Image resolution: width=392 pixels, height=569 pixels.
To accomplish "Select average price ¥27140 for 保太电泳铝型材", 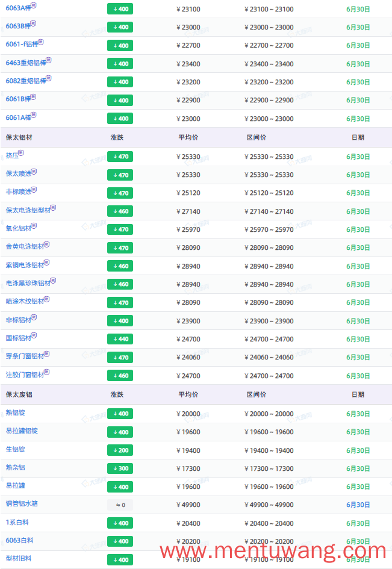I will coord(188,211).
